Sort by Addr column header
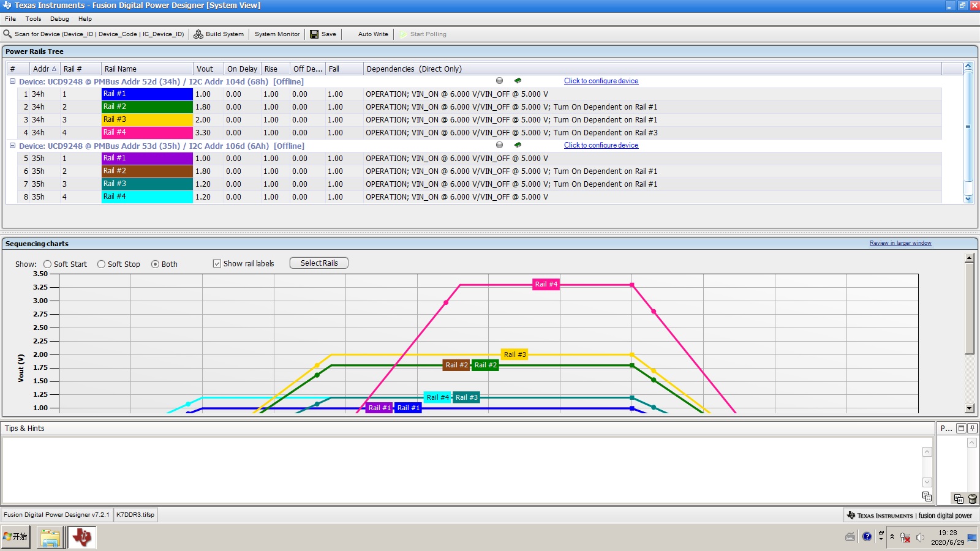 (45, 69)
